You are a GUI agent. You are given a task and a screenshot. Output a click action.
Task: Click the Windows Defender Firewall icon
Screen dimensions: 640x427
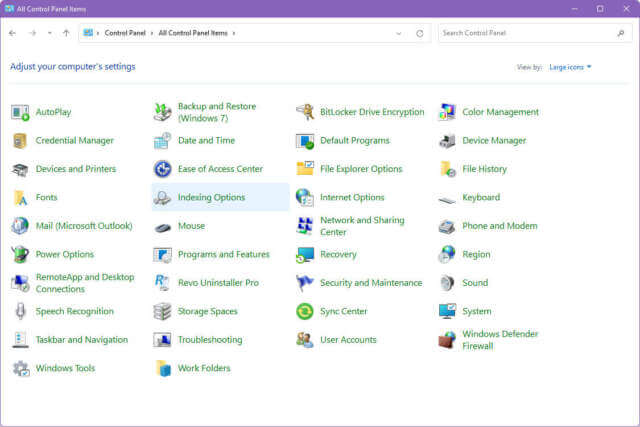pyautogui.click(x=447, y=340)
